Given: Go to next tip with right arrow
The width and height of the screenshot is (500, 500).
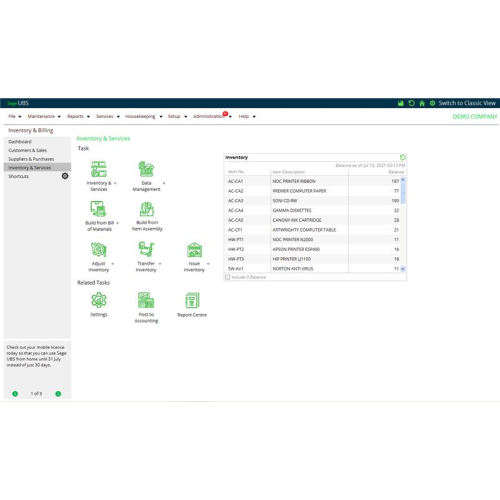Looking at the screenshot, I should tap(58, 394).
